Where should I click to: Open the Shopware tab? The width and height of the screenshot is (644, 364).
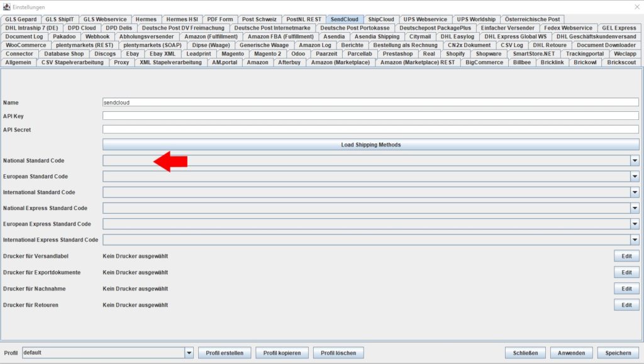click(x=488, y=54)
